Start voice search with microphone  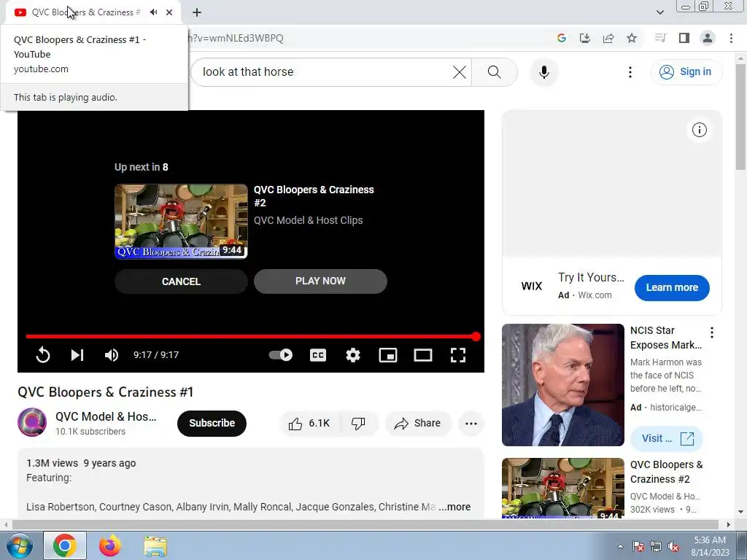[544, 72]
